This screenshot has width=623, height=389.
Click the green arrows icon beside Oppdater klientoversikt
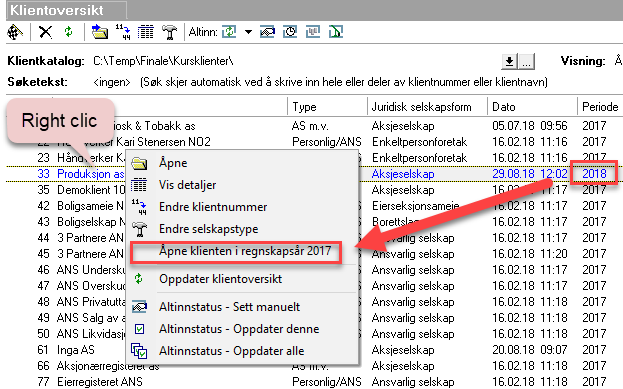click(x=138, y=279)
